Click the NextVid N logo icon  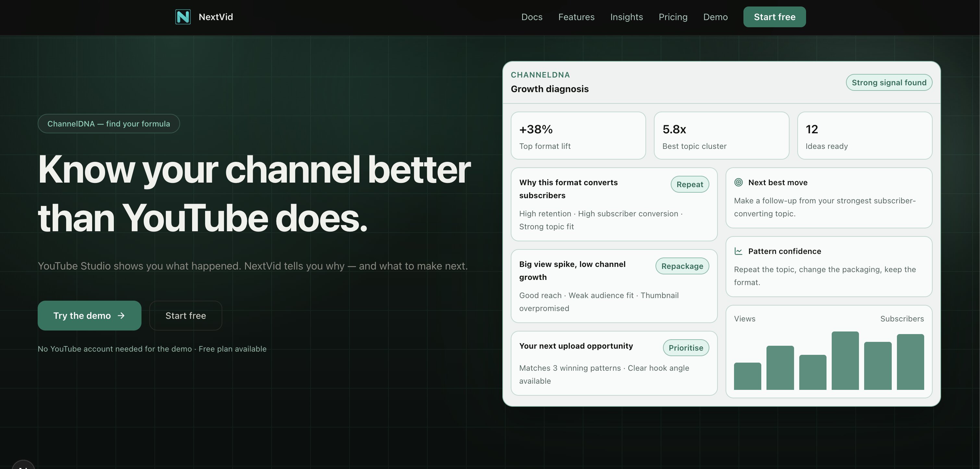[x=183, y=17]
